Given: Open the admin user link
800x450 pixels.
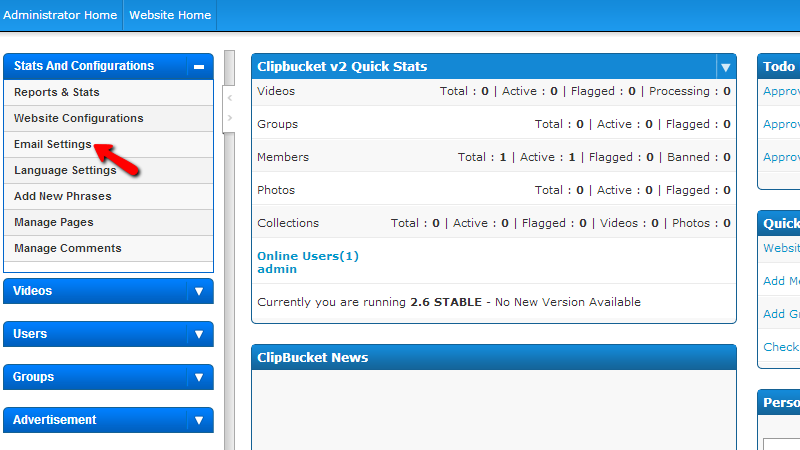Looking at the screenshot, I should (x=277, y=269).
